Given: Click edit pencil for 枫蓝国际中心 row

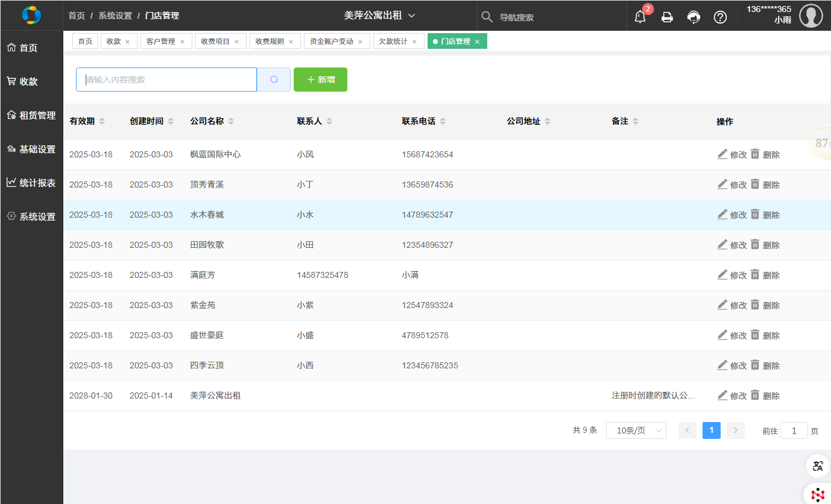Looking at the screenshot, I should 722,154.
